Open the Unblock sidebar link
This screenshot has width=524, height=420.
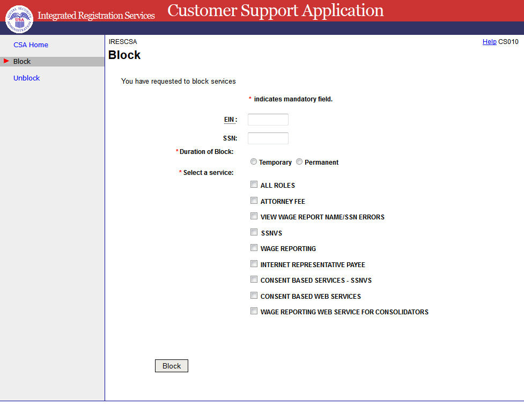point(26,78)
